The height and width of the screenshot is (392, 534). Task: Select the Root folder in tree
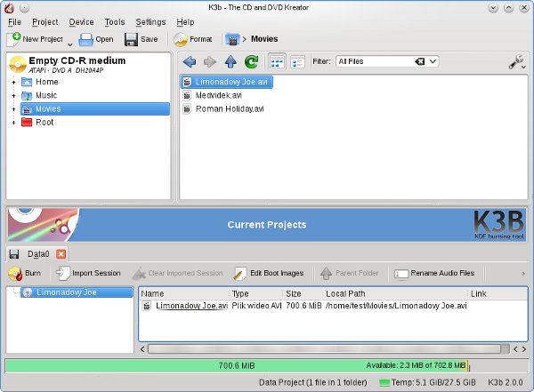pyautogui.click(x=37, y=123)
